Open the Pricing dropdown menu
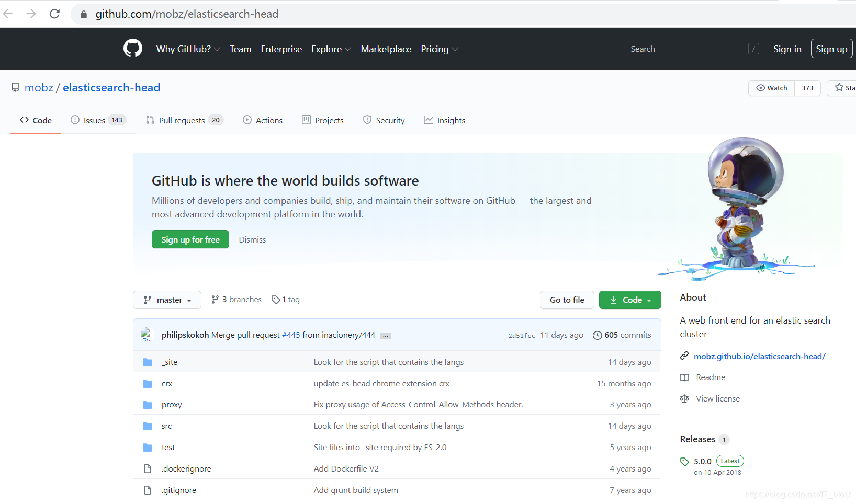The height and width of the screenshot is (504, 856). pos(439,49)
